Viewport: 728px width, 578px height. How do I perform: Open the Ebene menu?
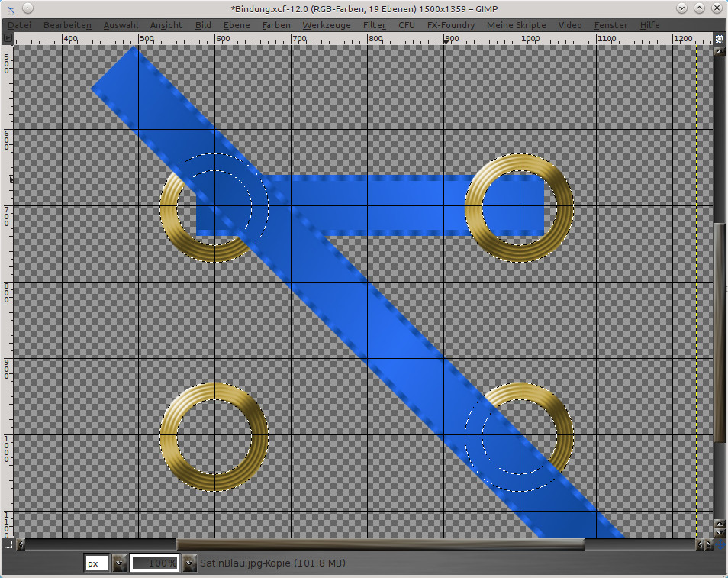237,25
